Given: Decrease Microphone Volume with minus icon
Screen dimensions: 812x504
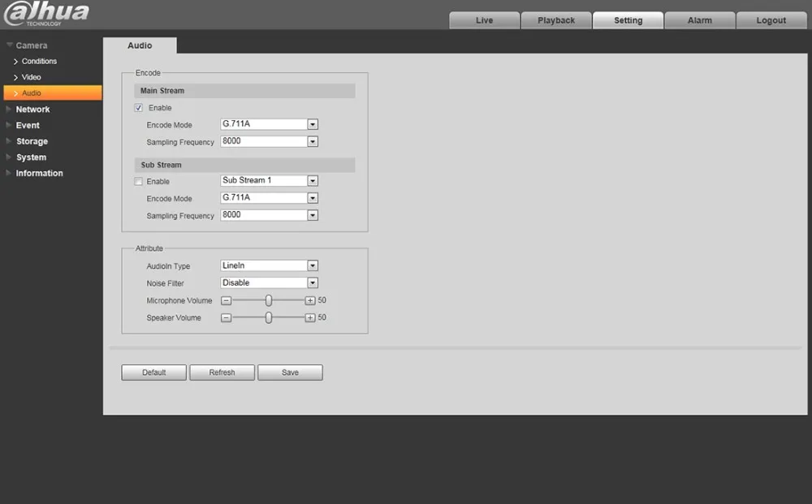Looking at the screenshot, I should 227,300.
